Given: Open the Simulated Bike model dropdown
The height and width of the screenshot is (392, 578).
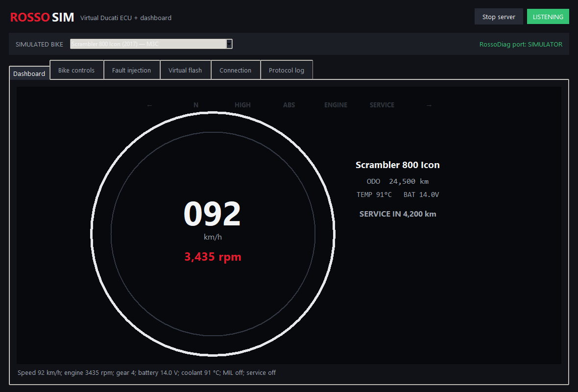Looking at the screenshot, I should pyautogui.click(x=151, y=44).
